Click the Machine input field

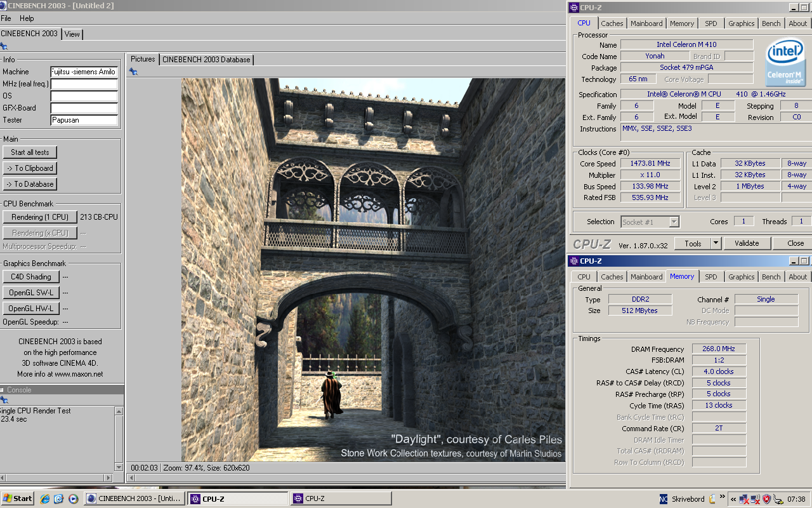(x=84, y=72)
